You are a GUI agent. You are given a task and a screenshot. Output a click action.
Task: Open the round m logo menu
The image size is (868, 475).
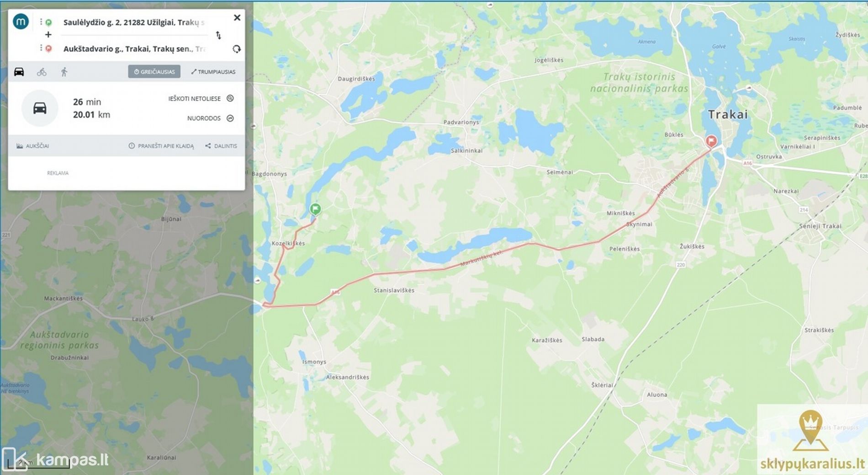pyautogui.click(x=21, y=21)
